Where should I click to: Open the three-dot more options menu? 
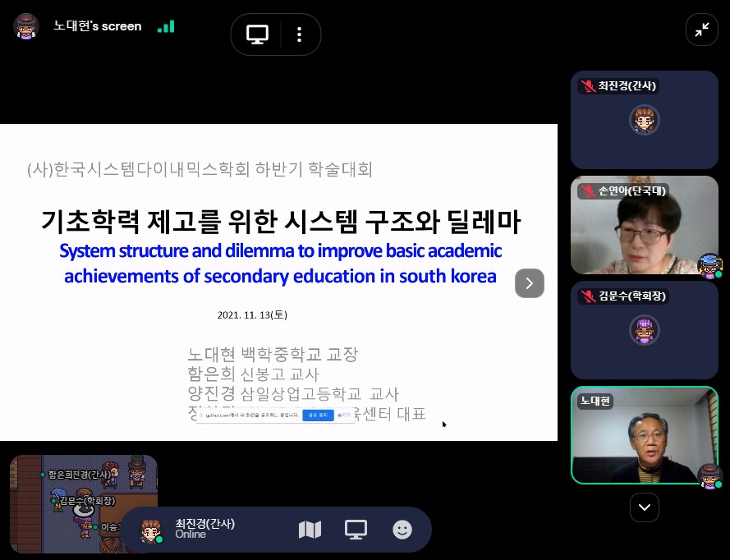(299, 34)
